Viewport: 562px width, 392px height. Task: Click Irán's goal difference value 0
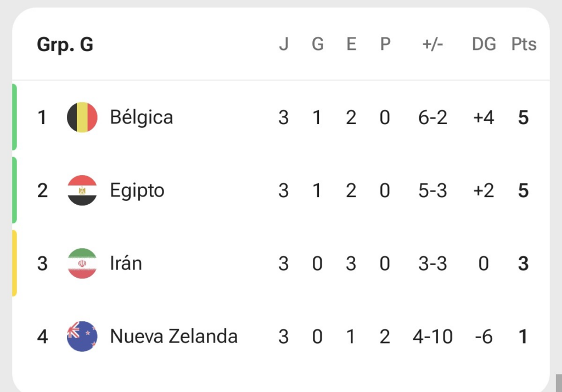pos(484,264)
